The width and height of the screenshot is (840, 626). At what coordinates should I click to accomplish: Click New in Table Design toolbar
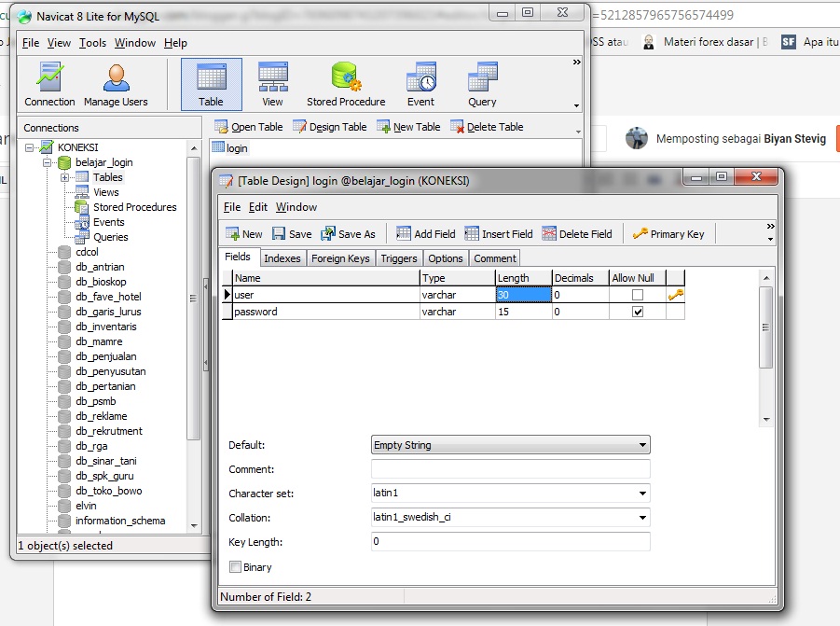pyautogui.click(x=243, y=234)
